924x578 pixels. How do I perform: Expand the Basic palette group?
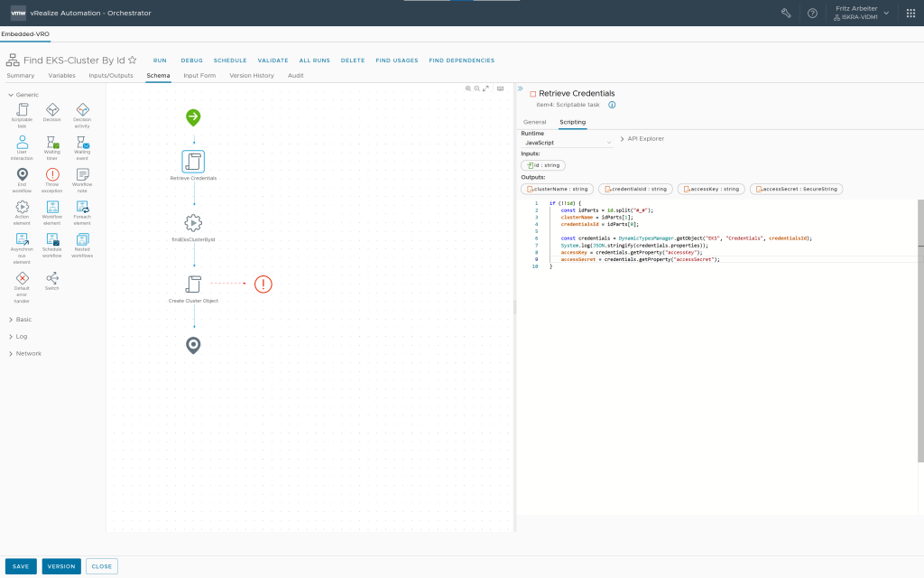point(23,319)
